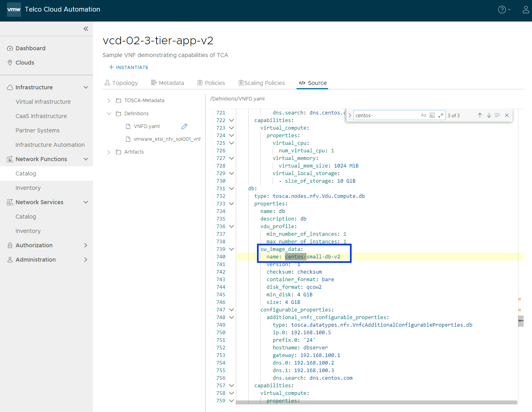The width and height of the screenshot is (532, 412).
Task: Expand the Artifacts folder
Action: tap(109, 152)
